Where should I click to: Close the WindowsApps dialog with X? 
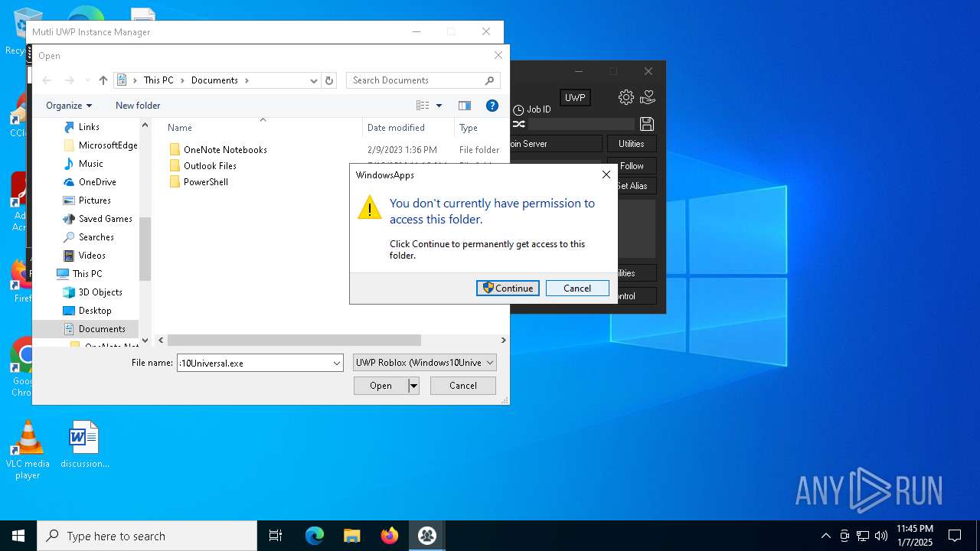tap(606, 174)
